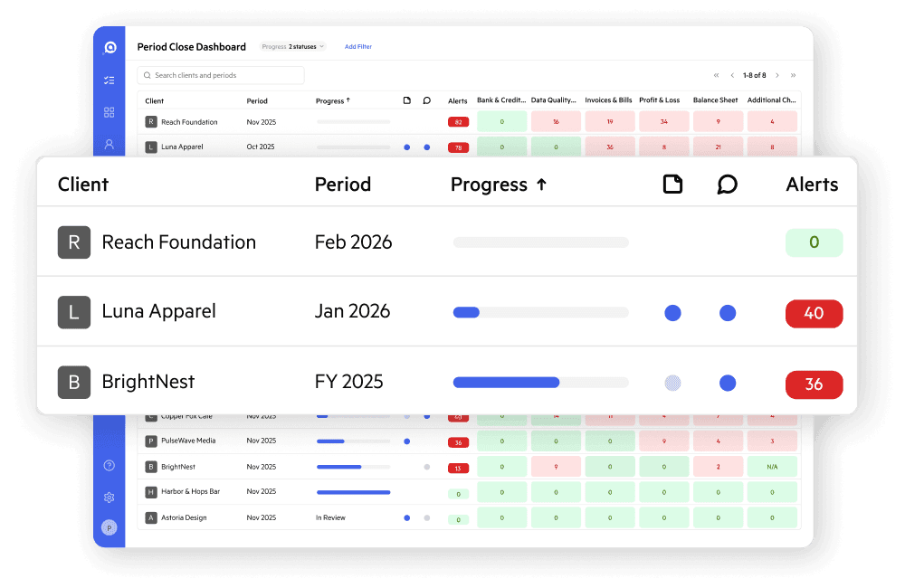Click the blue document dot in Astoria Design row
The width and height of the screenshot is (905, 588).
[x=407, y=517]
